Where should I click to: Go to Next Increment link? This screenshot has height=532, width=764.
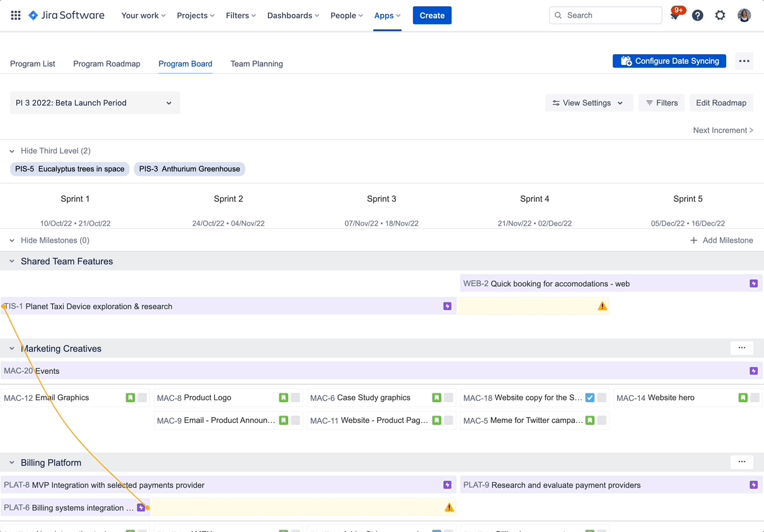coord(723,130)
